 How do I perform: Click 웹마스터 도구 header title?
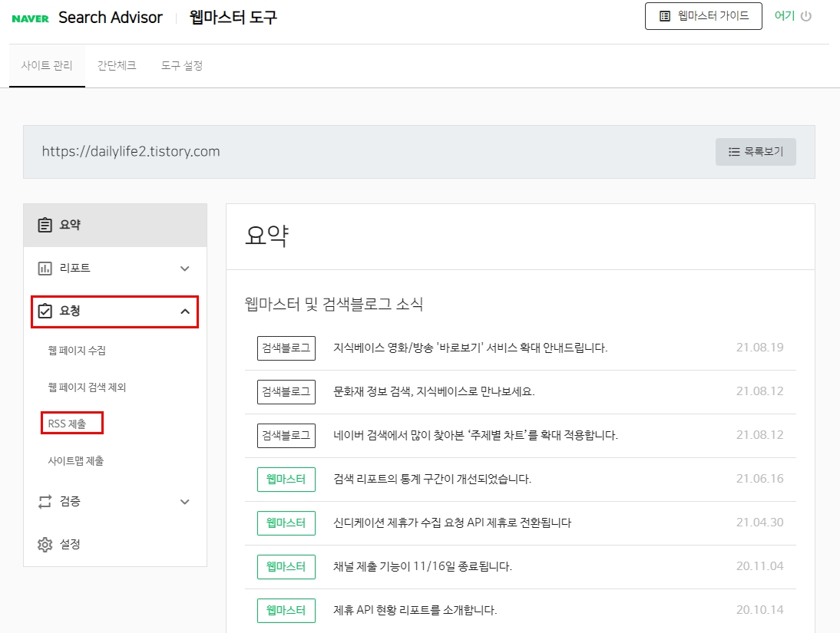233,18
